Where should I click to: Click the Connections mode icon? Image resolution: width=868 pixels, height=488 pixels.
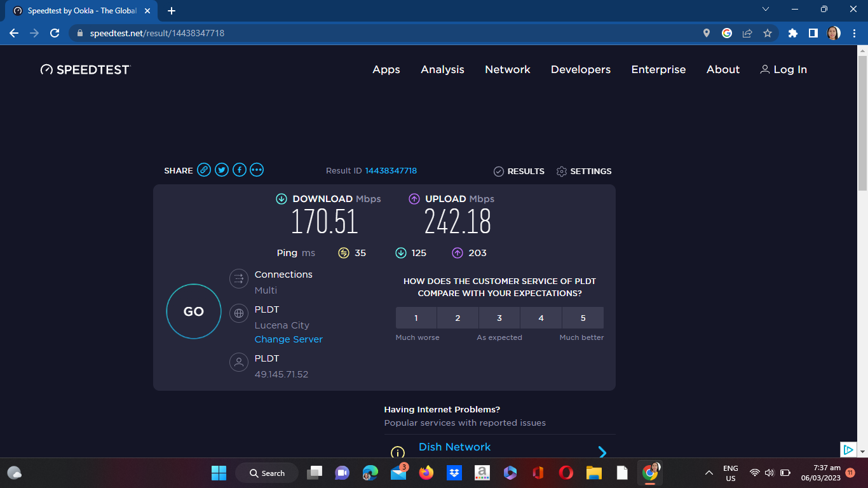pos(239,278)
